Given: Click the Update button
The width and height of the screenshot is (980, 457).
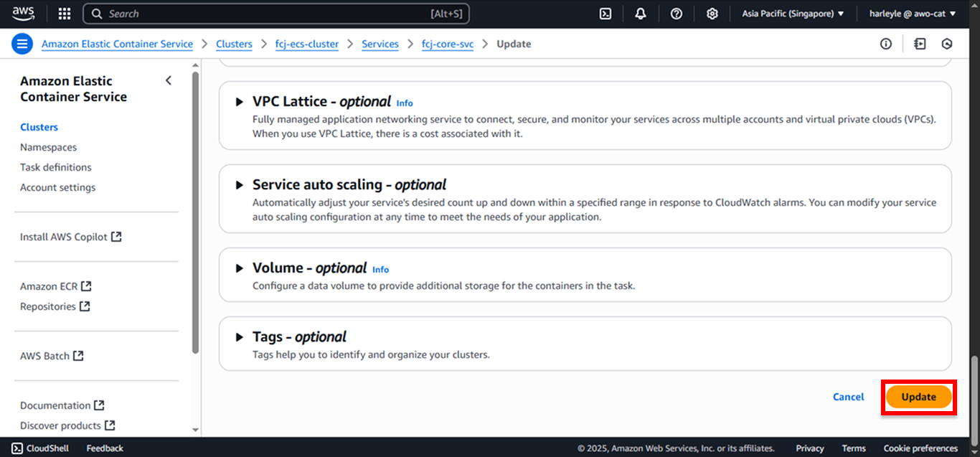Looking at the screenshot, I should coord(919,397).
